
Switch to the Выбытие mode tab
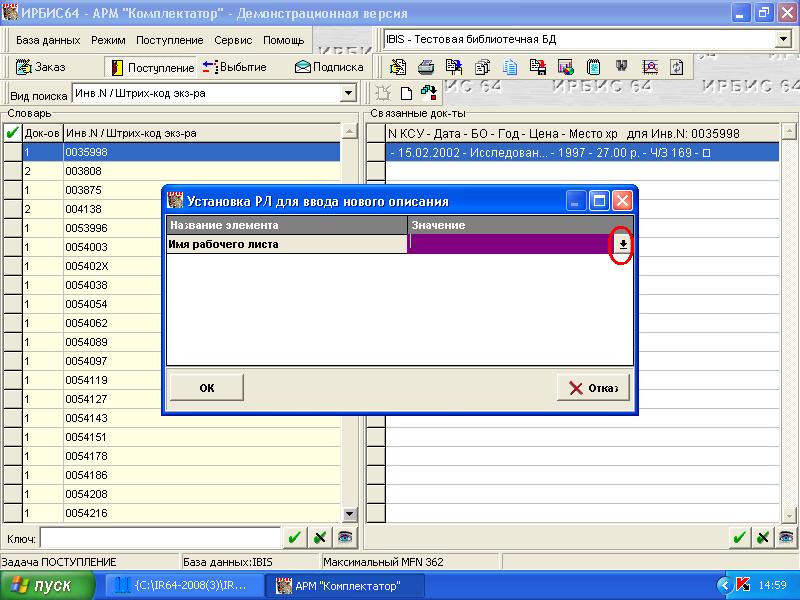coord(234,67)
